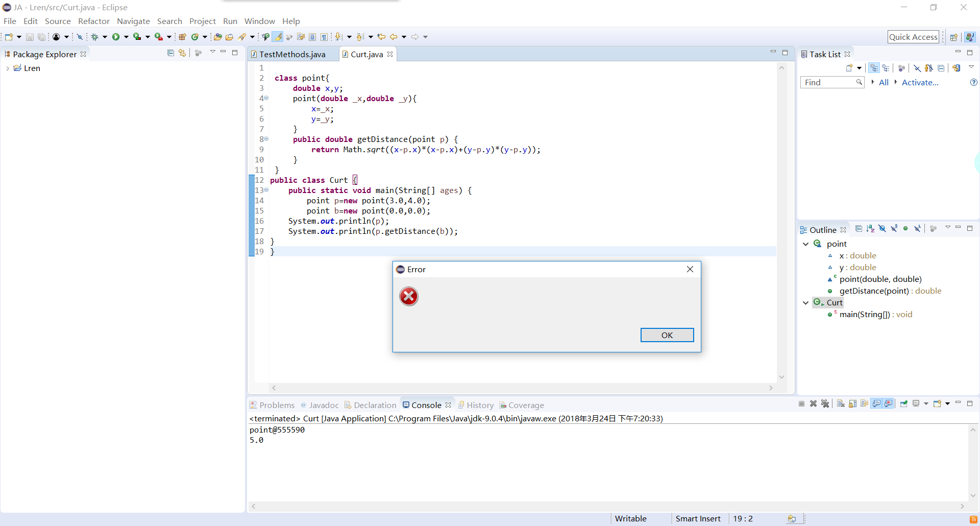Image resolution: width=980 pixels, height=526 pixels.
Task: Click the Save icon in toolbar
Action: click(30, 37)
